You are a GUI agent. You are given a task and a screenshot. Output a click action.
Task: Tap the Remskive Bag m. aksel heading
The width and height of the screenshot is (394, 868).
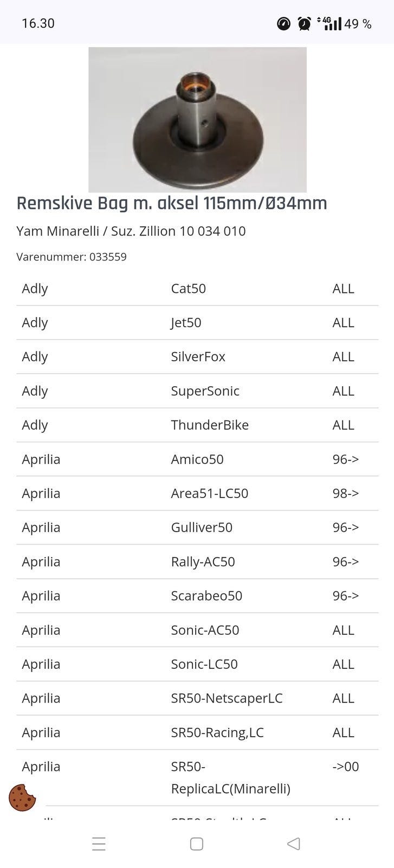pos(172,203)
